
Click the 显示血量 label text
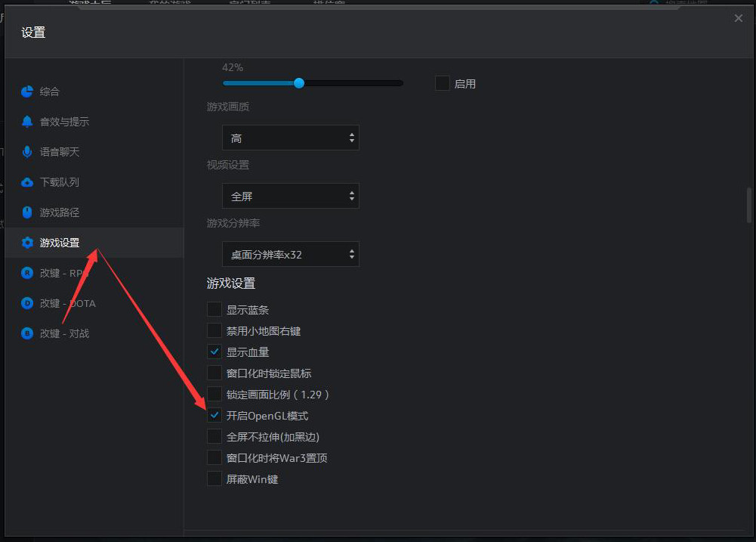click(247, 352)
